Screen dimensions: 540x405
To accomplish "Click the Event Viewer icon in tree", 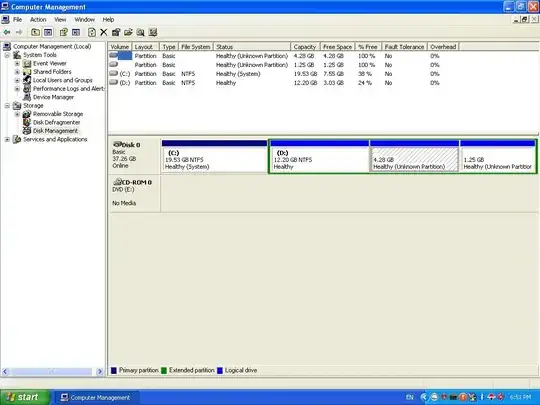I will [x=27, y=63].
